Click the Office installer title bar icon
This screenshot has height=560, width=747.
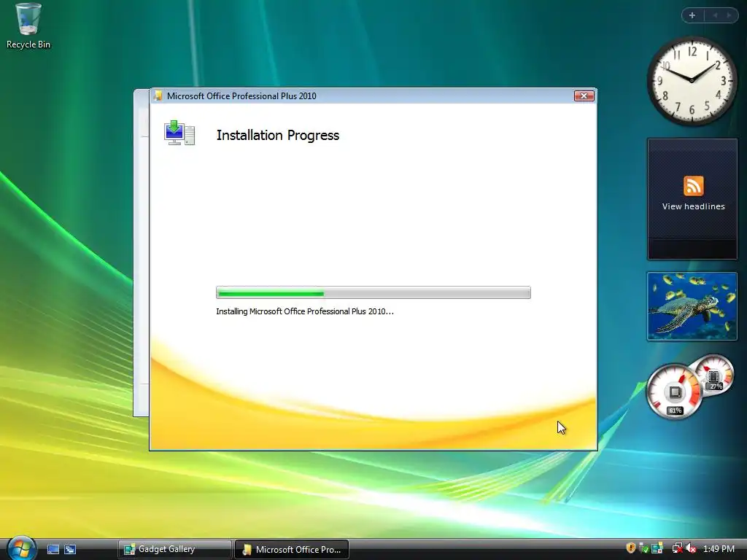click(x=158, y=96)
